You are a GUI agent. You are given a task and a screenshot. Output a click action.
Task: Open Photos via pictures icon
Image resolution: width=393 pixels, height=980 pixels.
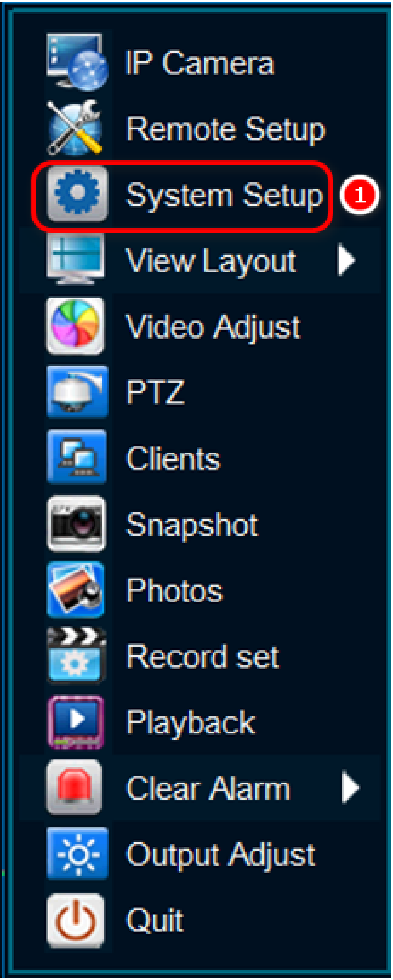coord(75,590)
